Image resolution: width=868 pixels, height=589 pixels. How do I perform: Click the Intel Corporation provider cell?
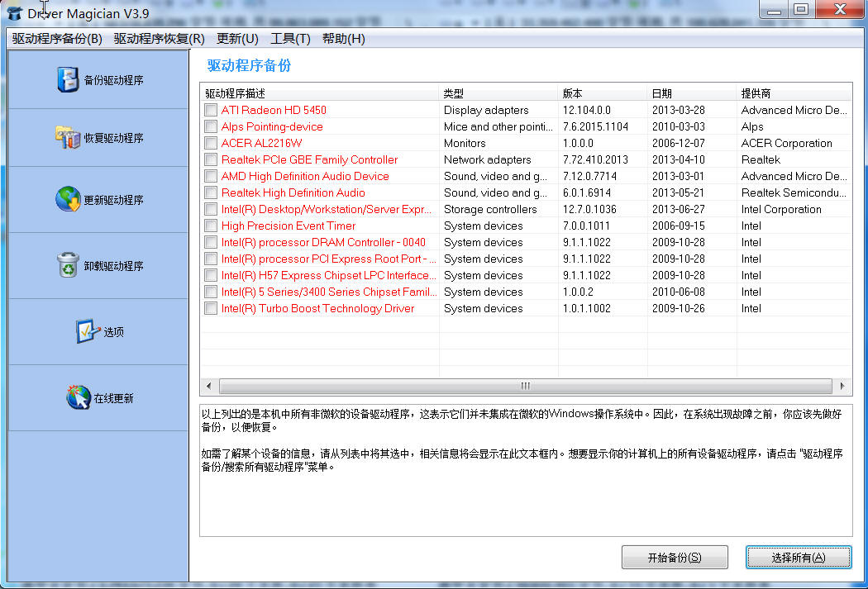tap(781, 210)
